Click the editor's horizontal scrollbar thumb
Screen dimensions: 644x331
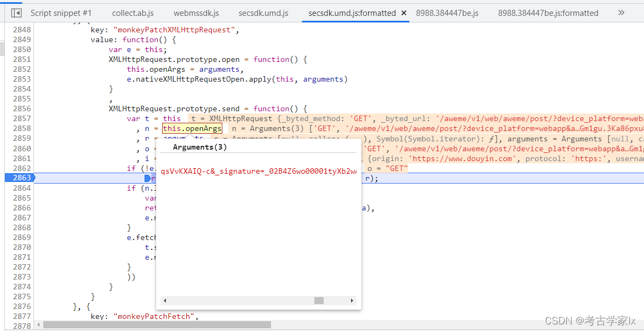157,325
